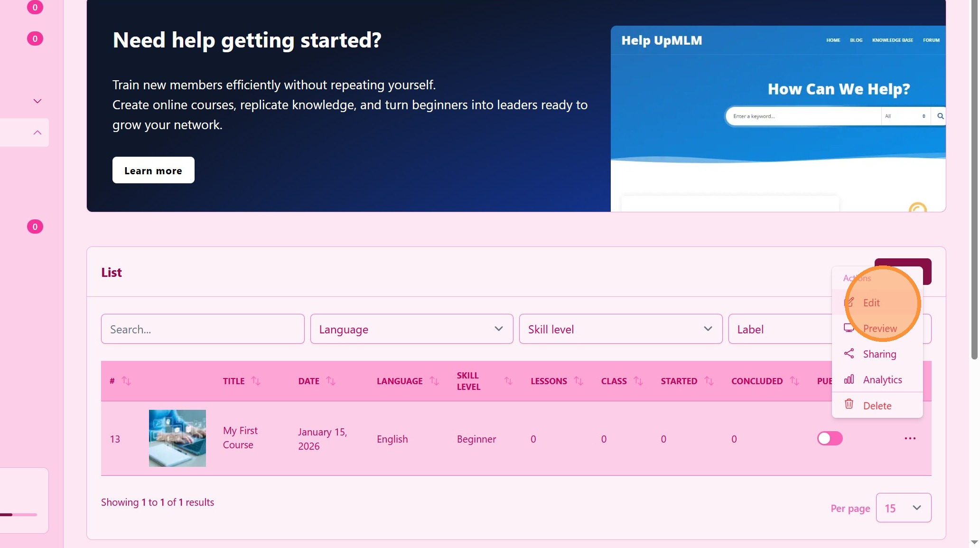Sort by Lessons column arrows

click(x=578, y=381)
